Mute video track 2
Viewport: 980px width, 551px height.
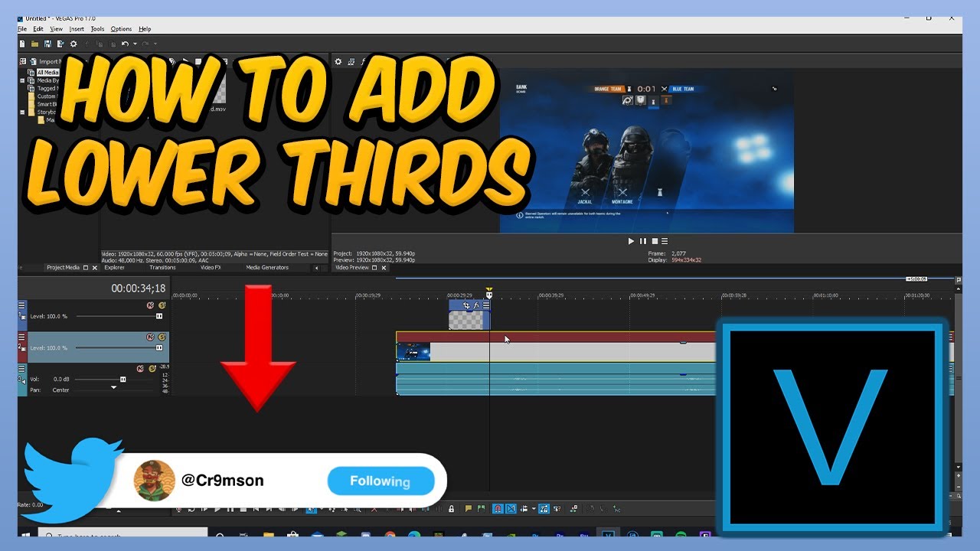(150, 337)
